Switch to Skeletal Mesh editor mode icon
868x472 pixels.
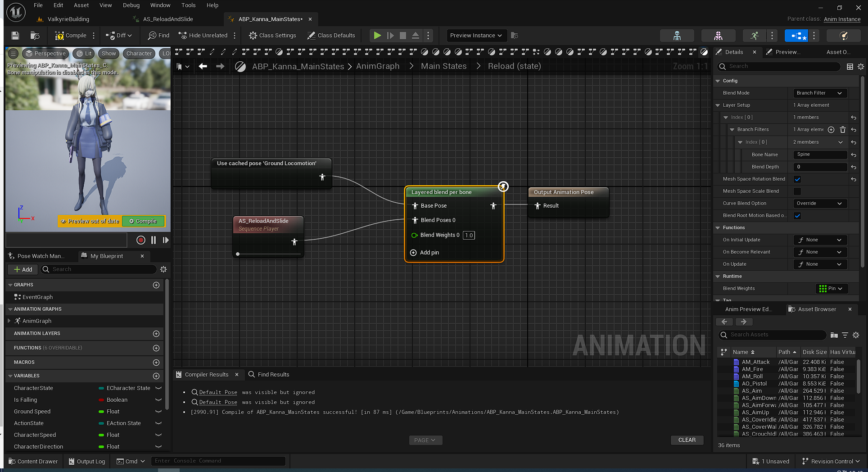718,36
